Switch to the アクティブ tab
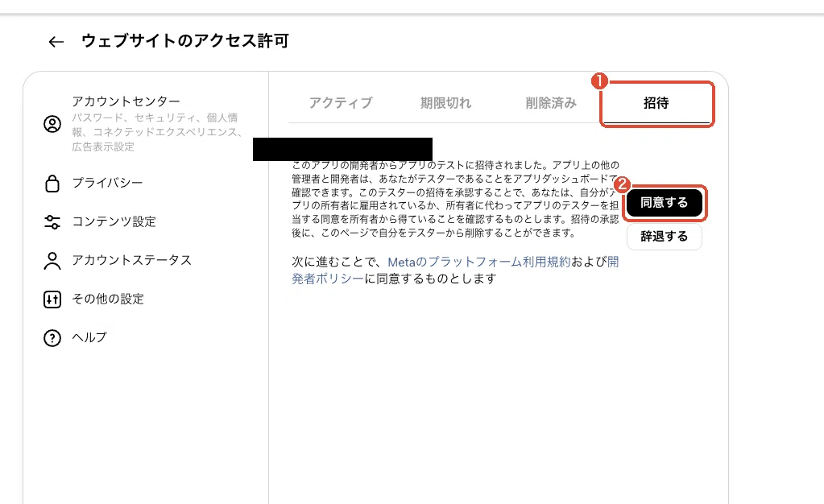The height and width of the screenshot is (504, 824). 341,102
